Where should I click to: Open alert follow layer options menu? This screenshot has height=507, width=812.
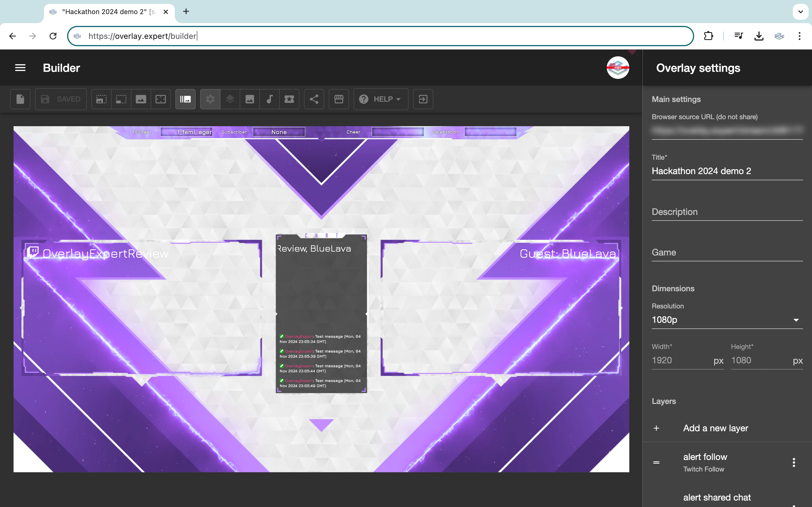794,462
